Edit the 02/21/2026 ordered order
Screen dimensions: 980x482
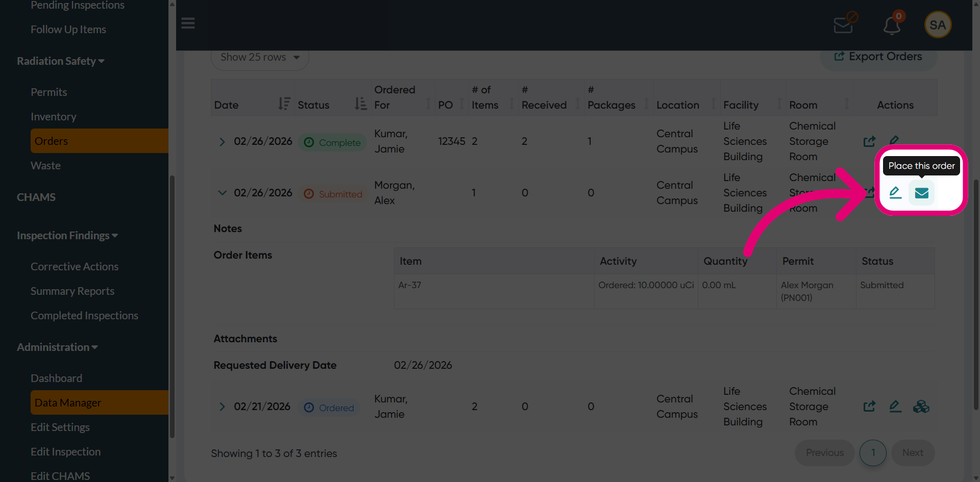[x=895, y=407]
